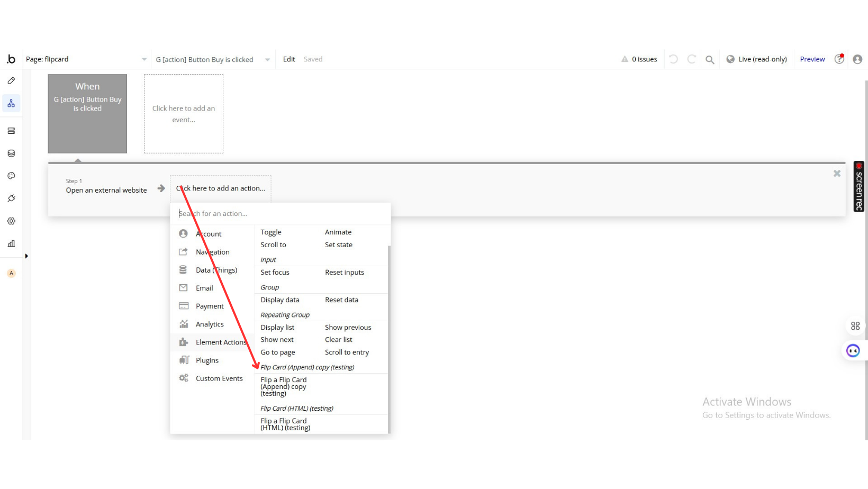Click the undo arrow icon
The image size is (868, 489).
[673, 59]
